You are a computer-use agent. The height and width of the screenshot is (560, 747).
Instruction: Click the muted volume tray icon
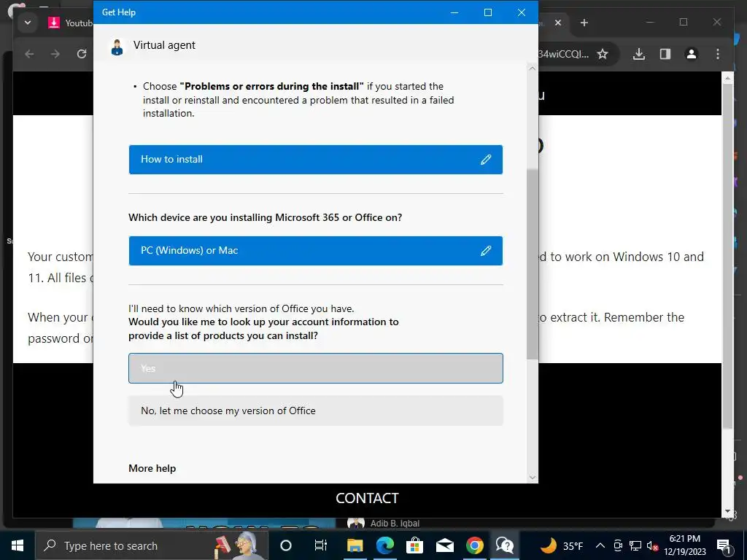[x=652, y=545]
